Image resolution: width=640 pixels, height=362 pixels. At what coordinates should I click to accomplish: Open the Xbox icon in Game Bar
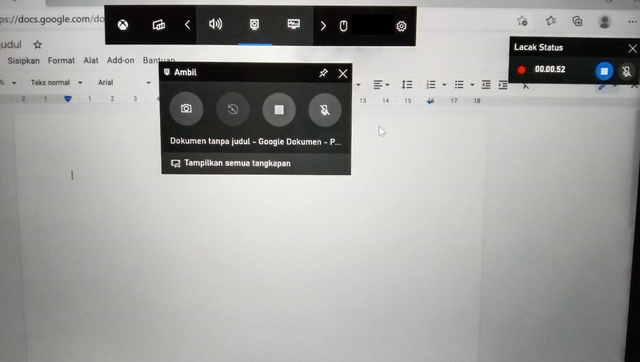[x=123, y=25]
